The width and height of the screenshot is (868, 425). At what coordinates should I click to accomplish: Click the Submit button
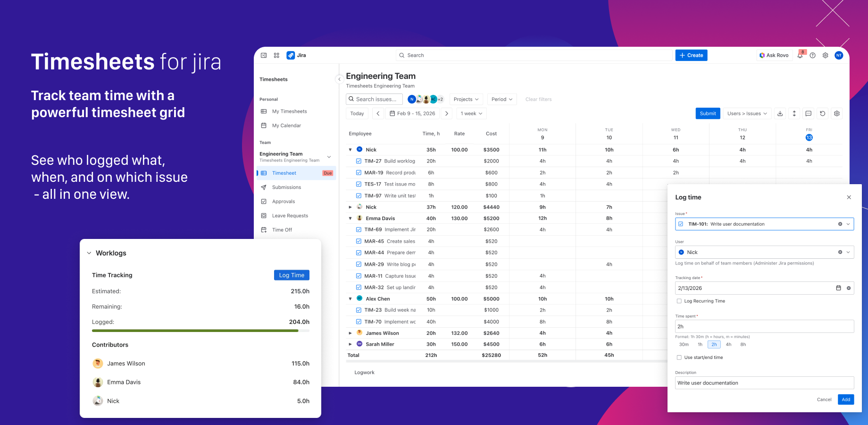tap(708, 113)
